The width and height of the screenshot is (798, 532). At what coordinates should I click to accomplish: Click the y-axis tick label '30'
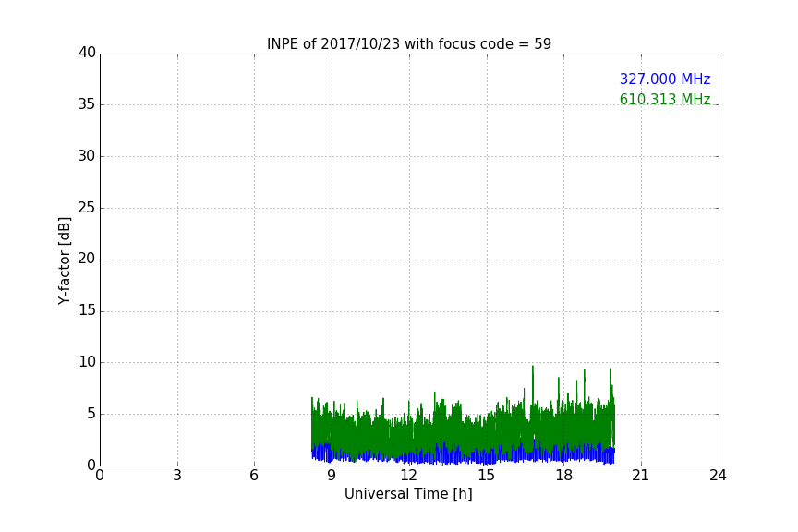point(87,156)
